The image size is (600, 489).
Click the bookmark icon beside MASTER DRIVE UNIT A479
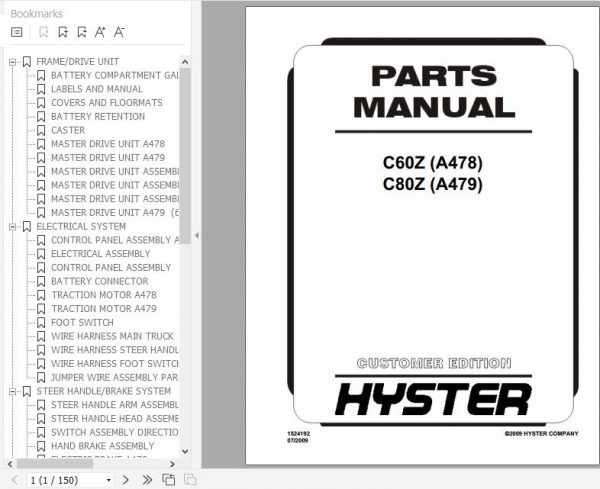click(x=41, y=158)
